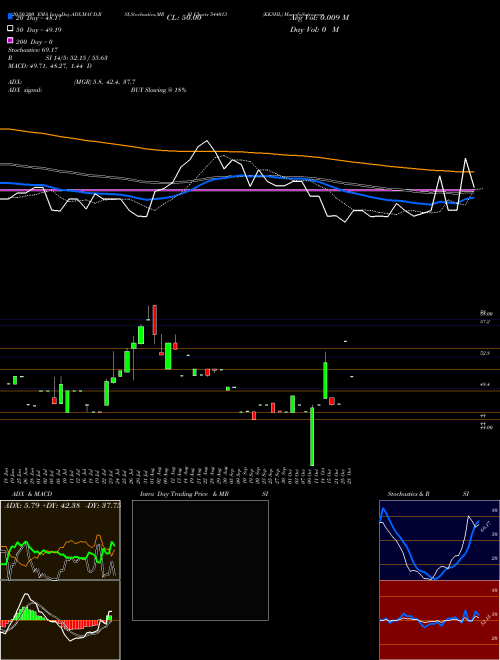The width and height of the screenshot is (500, 660).
Task: Click the 'CL: 50.00' closing price text
Action: pos(184,18)
